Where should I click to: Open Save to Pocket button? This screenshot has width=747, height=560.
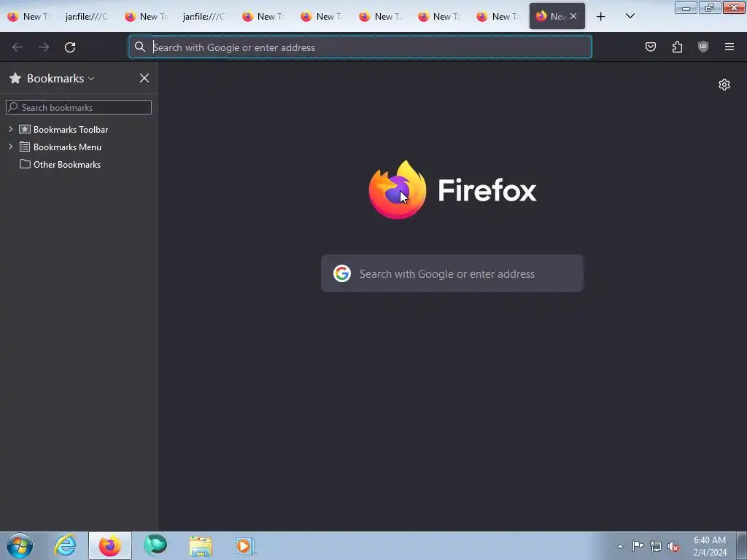click(651, 47)
